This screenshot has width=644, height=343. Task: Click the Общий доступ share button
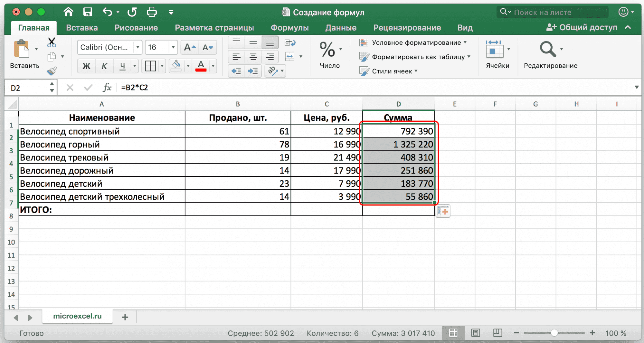[x=582, y=27]
